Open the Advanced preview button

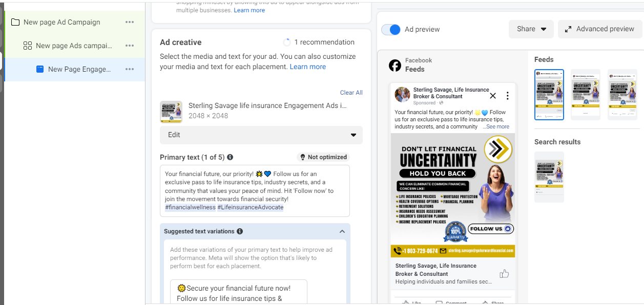tap(600, 29)
